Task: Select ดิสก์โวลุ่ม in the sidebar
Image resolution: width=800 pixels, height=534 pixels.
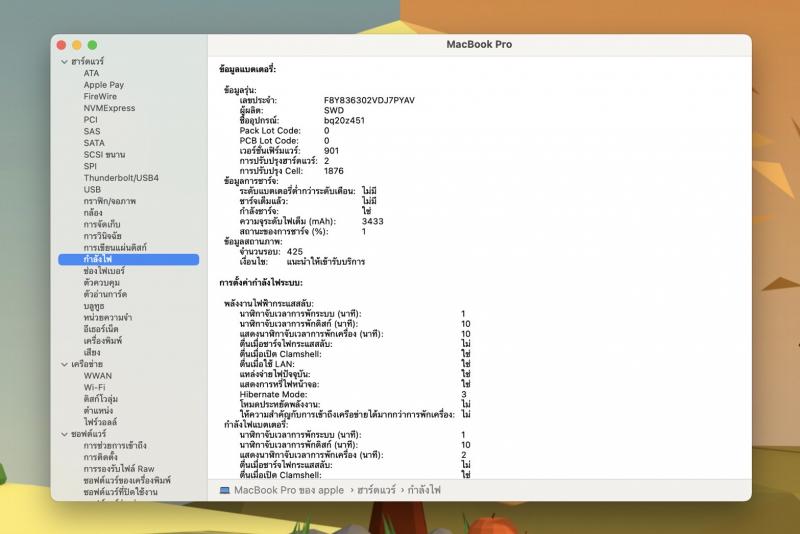Action: click(x=101, y=399)
